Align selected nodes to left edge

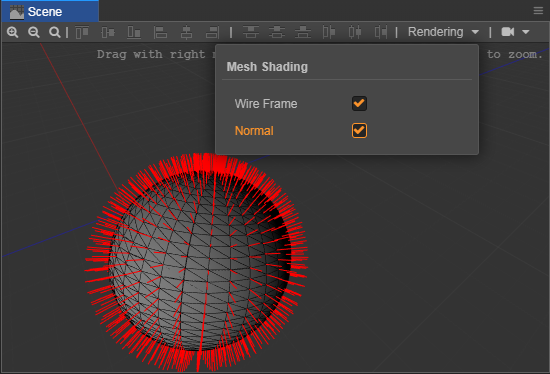pyautogui.click(x=160, y=32)
